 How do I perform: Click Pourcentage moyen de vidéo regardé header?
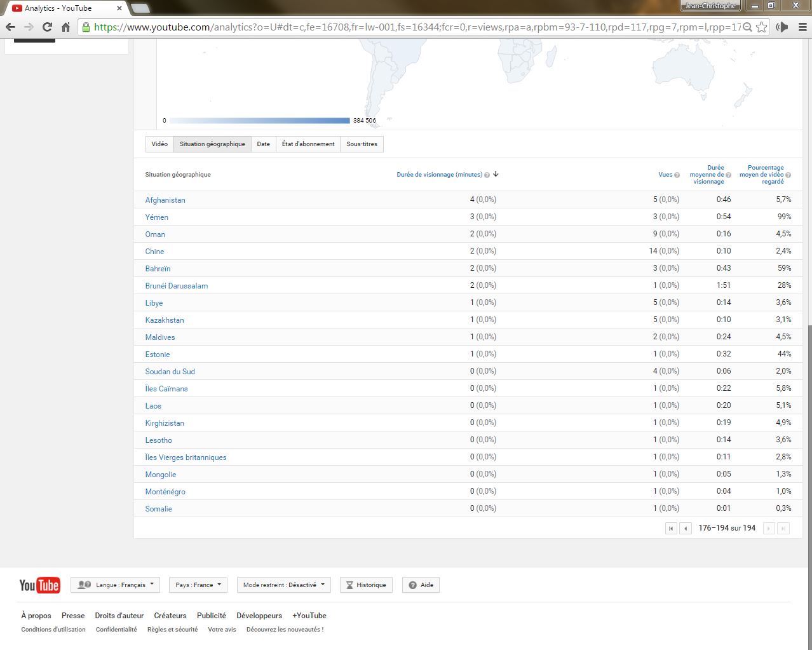tap(761, 175)
